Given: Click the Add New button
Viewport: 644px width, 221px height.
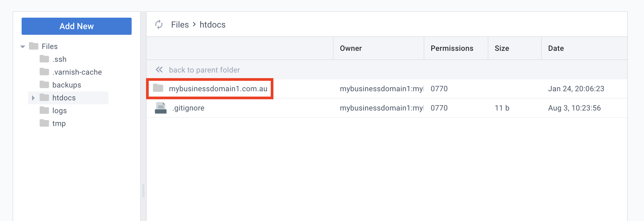Looking at the screenshot, I should pyautogui.click(x=76, y=26).
